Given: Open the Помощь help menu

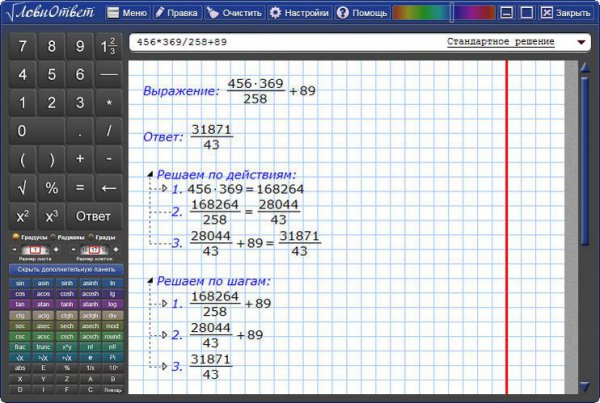Looking at the screenshot, I should coord(362,13).
